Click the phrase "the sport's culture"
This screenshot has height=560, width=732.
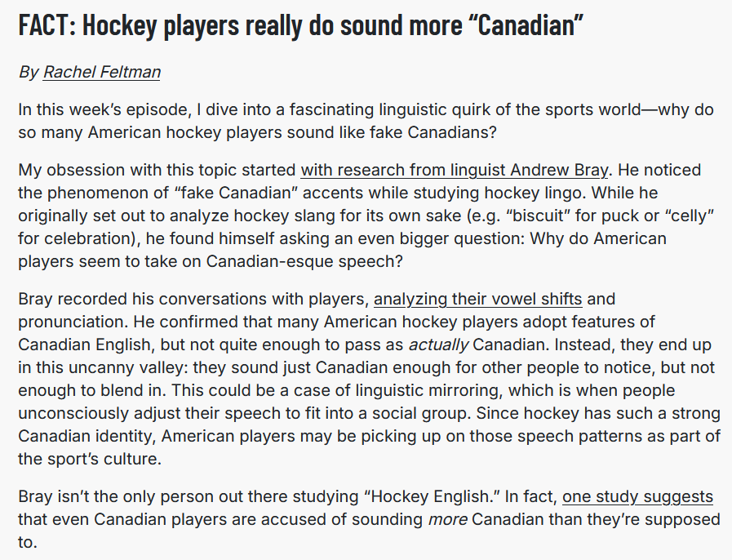[x=90, y=459]
